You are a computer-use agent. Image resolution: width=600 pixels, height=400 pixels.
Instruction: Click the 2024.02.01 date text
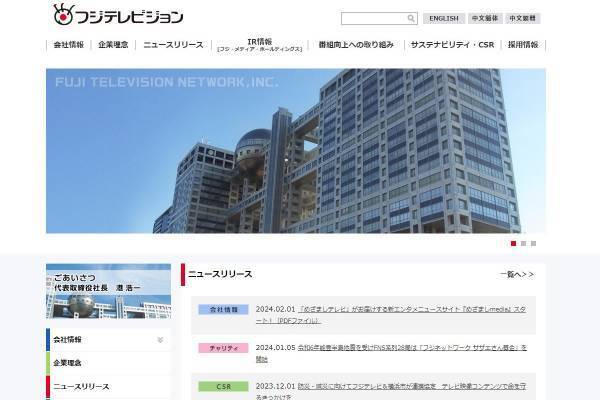(276, 309)
